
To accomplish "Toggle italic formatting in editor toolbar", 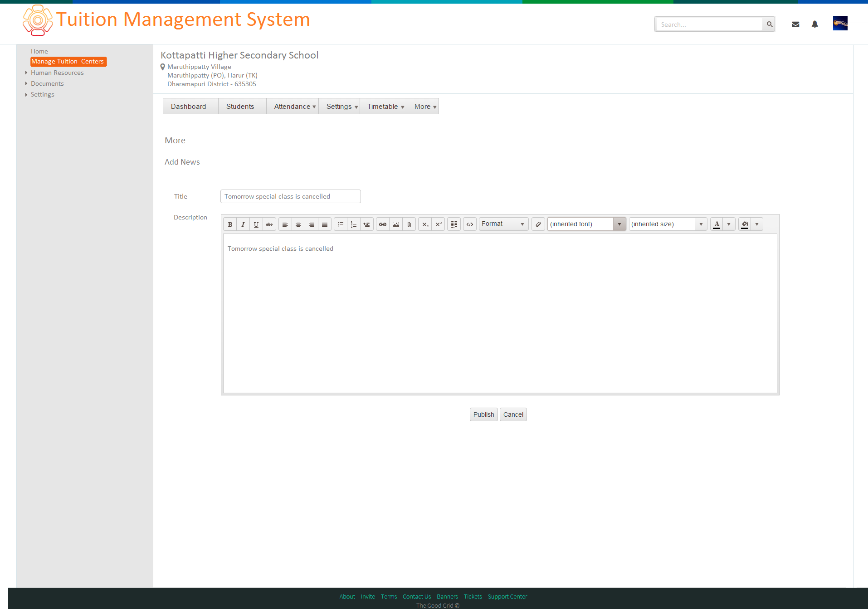I will (x=243, y=224).
